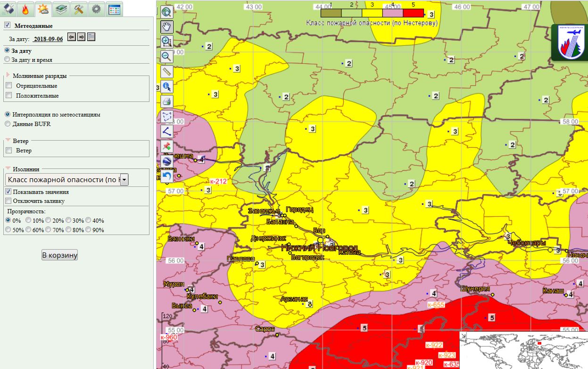Uncheck the Метеоданные checkbox
The height and width of the screenshot is (369, 588).
coord(8,25)
